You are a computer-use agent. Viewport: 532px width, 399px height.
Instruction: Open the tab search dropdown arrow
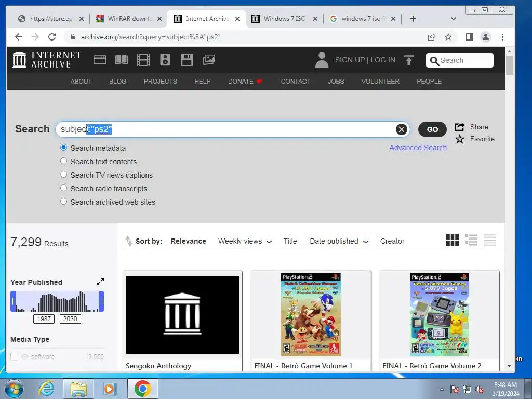[453, 19]
